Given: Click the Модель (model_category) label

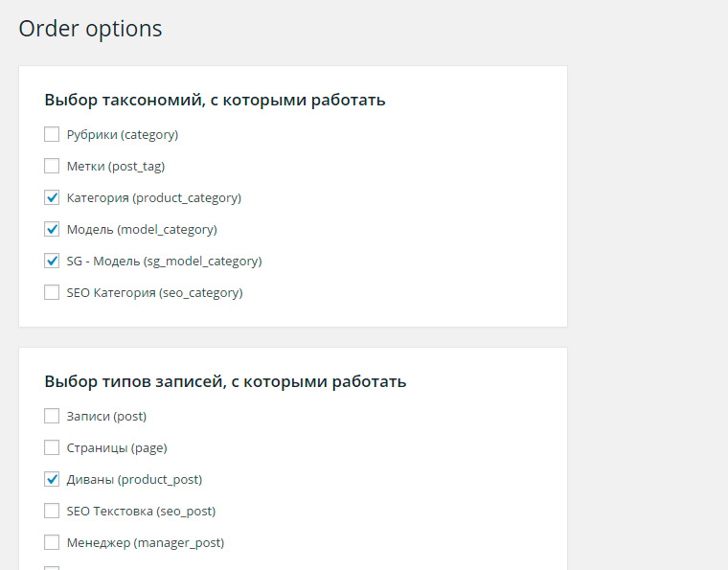Looking at the screenshot, I should pos(142,230).
